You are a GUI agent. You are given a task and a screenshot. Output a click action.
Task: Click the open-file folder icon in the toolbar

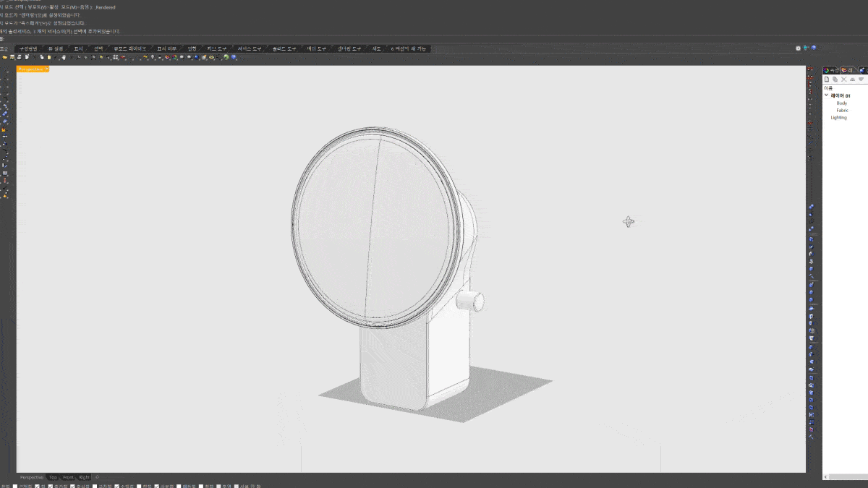click(5, 57)
